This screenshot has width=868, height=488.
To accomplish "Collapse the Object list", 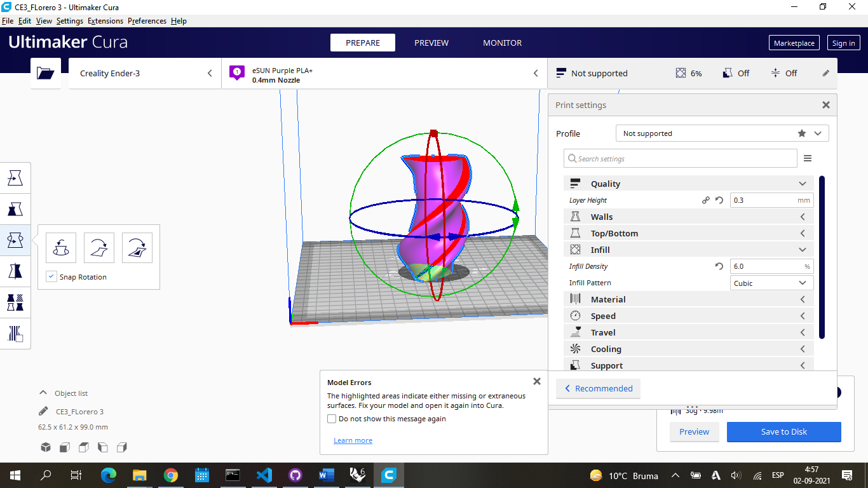I will pyautogui.click(x=43, y=393).
